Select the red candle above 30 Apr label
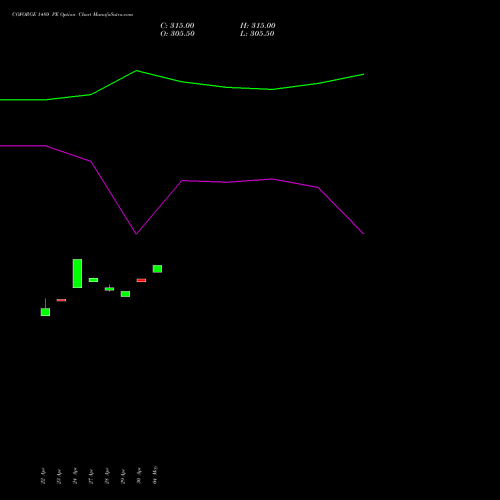Viewport: 500px width, 500px height. (x=141, y=280)
